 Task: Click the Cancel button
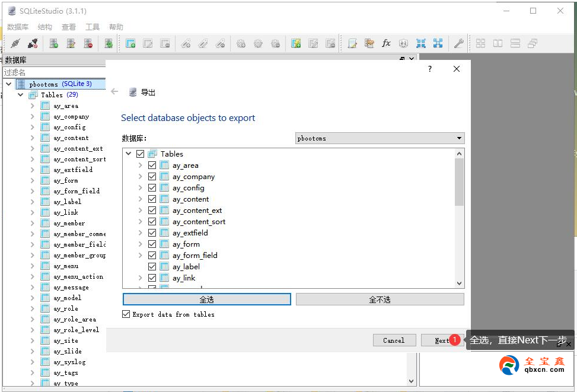pos(394,340)
